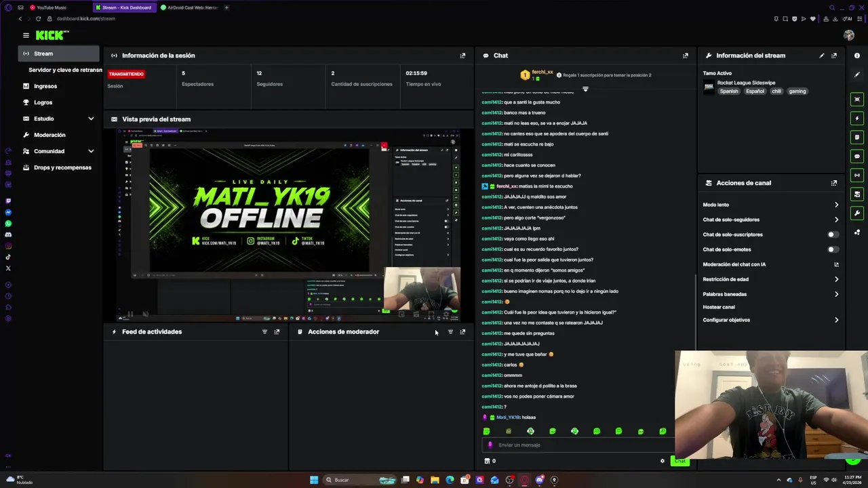The height and width of the screenshot is (488, 868).
Task: Collapse the gift subscription banner arrow in chat
Action: point(585,89)
